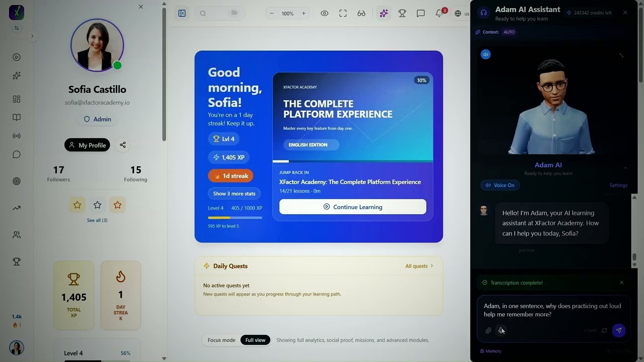Click the refresh icon next to send button
The width and height of the screenshot is (644, 362).
604,330
